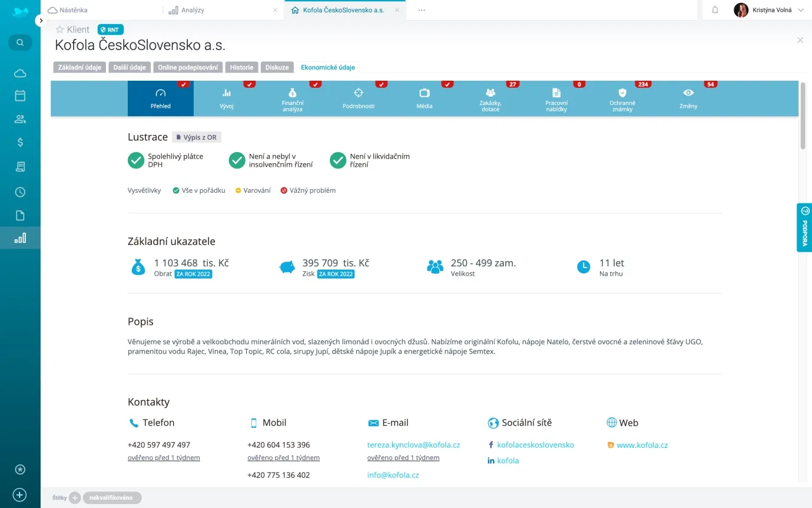Image resolution: width=812 pixels, height=508 pixels.
Task: Open the contacts people icon in sidebar
Action: [x=20, y=119]
